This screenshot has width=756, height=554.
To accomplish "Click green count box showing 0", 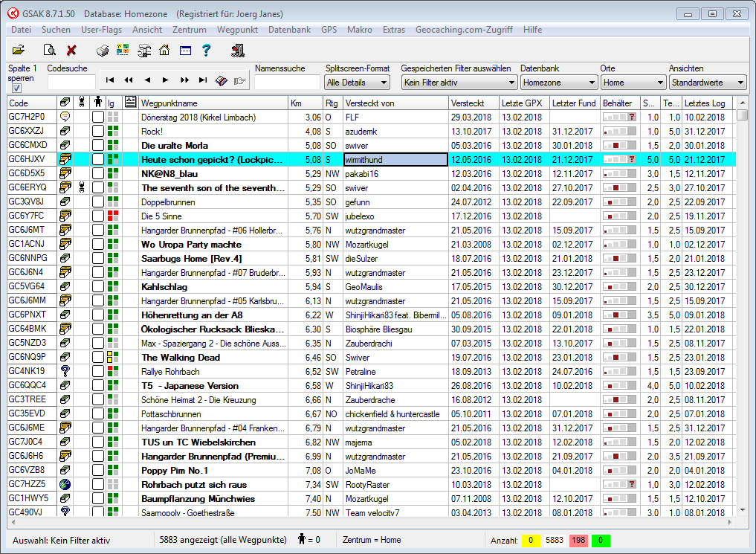I will point(601,540).
